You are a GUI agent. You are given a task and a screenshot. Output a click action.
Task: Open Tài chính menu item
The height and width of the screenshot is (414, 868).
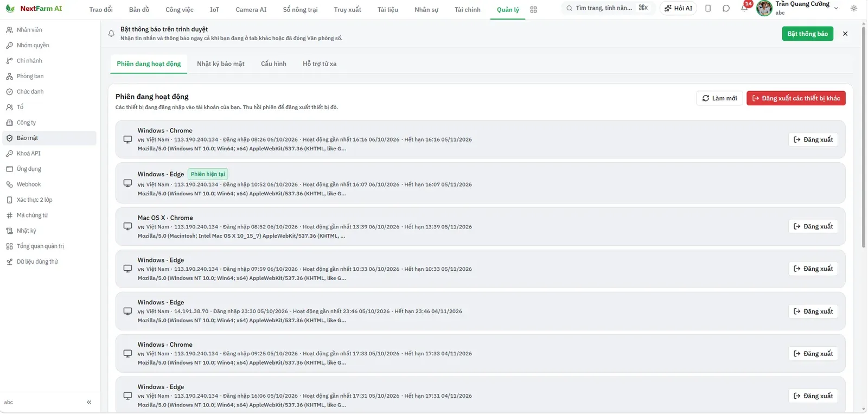coord(468,10)
